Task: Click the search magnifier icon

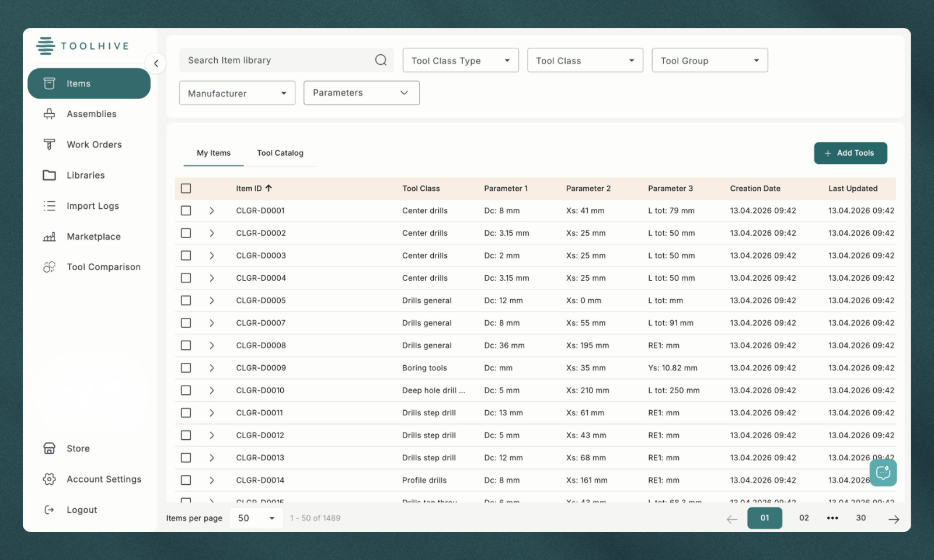Action: (381, 60)
